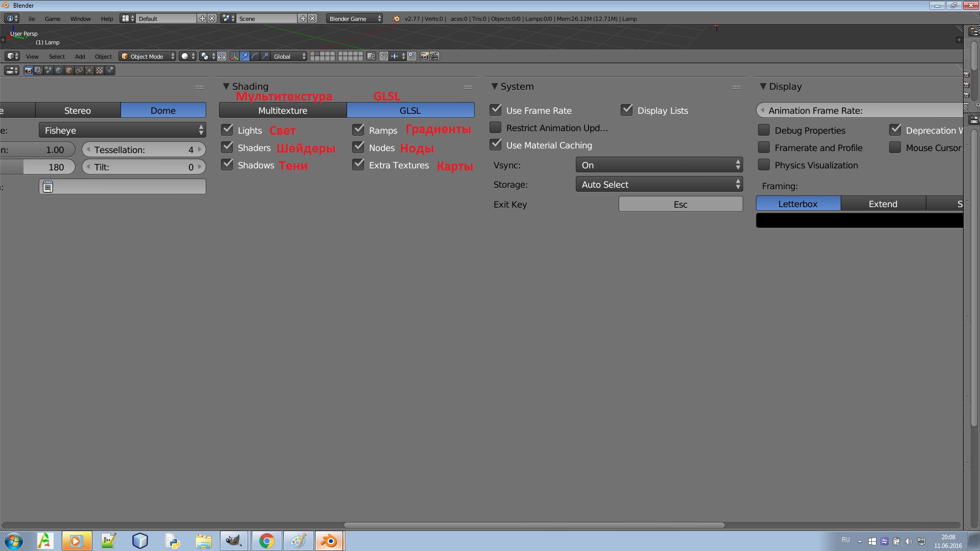Uncheck the Lights shading checkbox
The width and height of the screenshot is (980, 551).
227,130
